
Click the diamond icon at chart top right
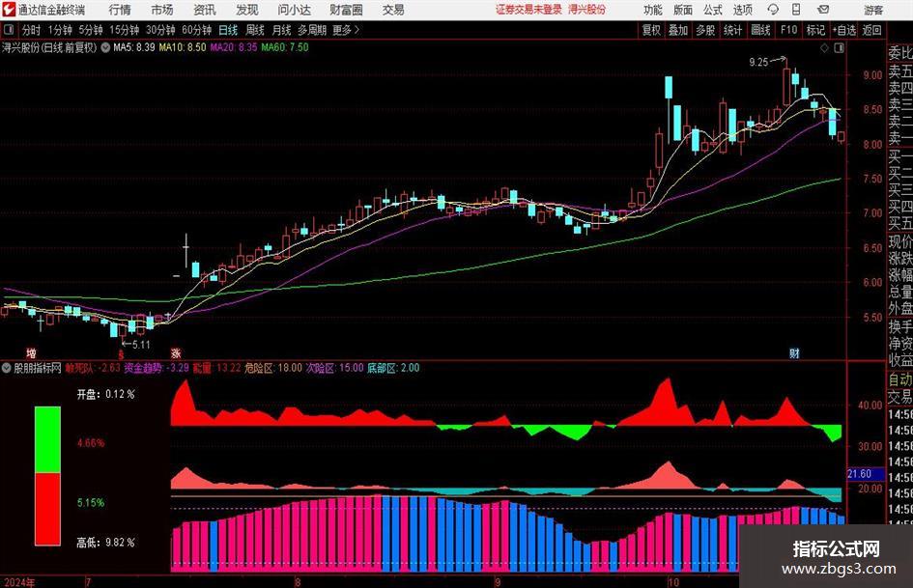click(x=824, y=48)
